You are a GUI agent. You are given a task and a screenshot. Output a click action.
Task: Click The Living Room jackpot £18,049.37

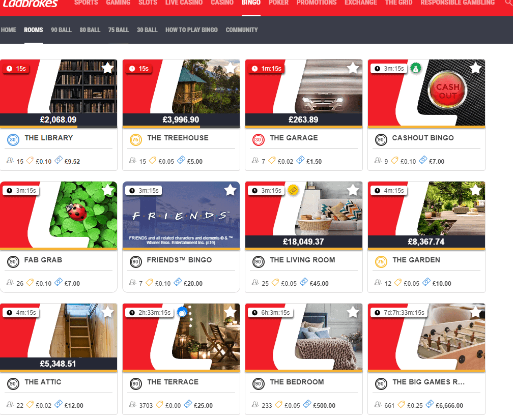click(x=303, y=242)
